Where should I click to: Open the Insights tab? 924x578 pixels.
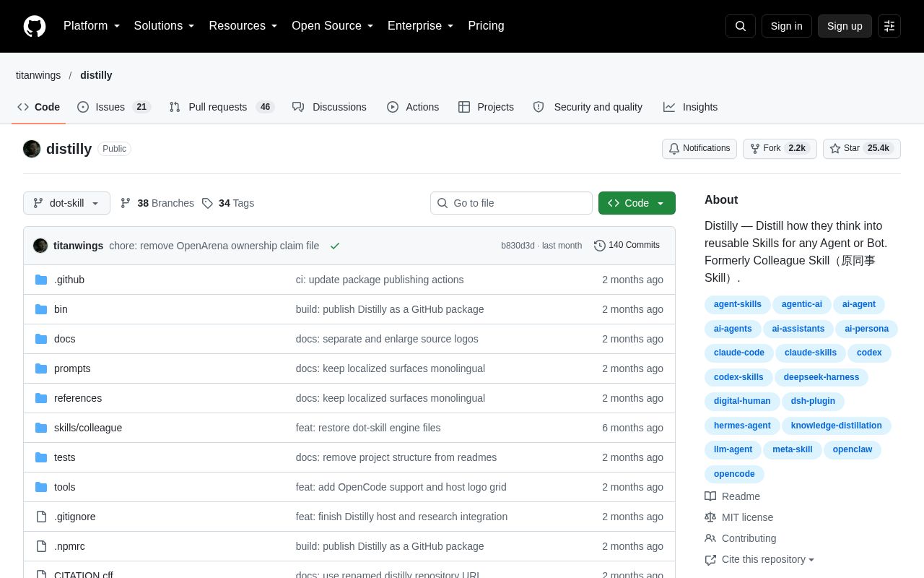point(691,107)
